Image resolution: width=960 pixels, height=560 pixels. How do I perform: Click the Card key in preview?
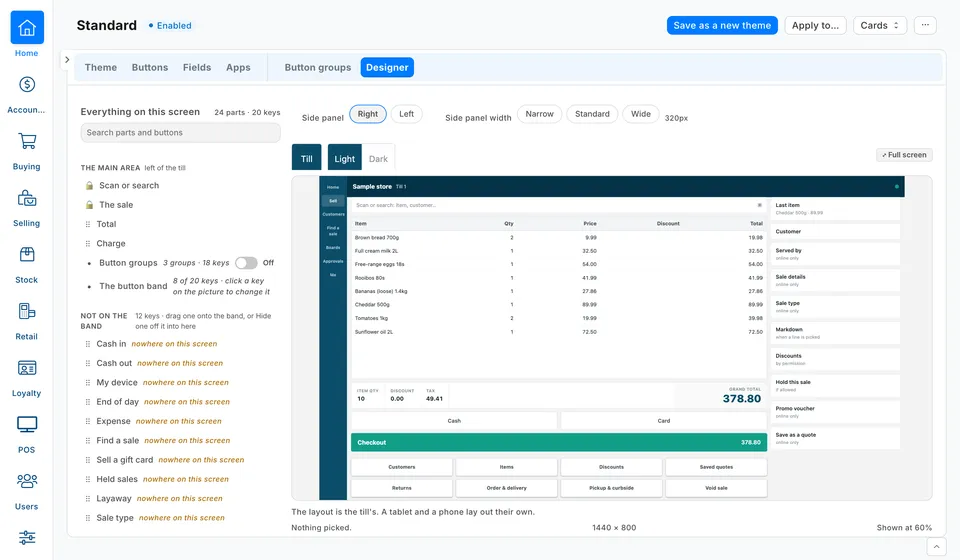(664, 421)
